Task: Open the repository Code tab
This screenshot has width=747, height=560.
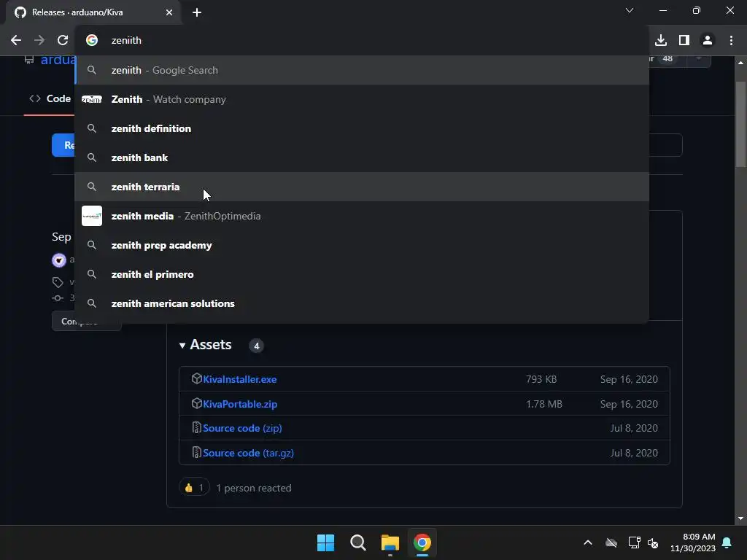Action: point(50,98)
